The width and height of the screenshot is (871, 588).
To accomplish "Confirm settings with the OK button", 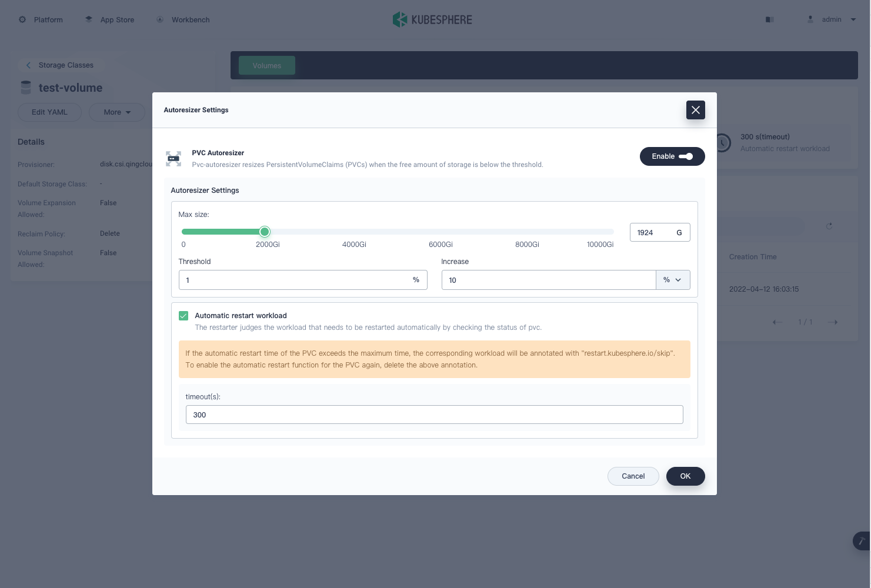I will point(685,476).
